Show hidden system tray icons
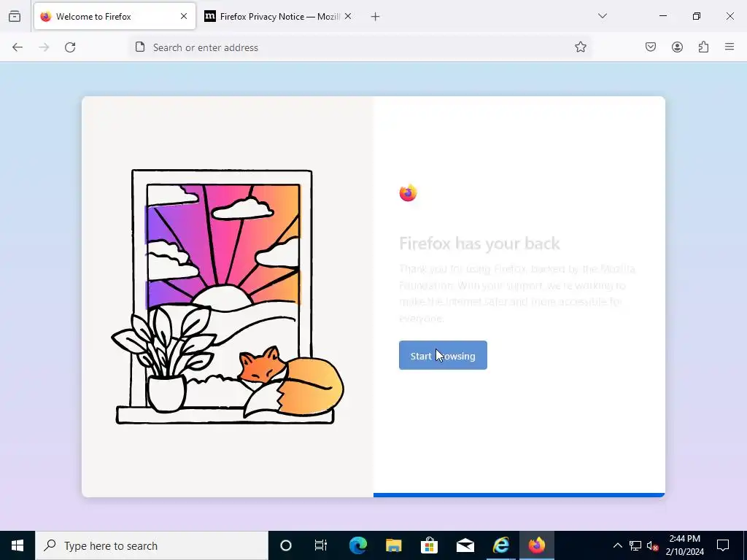Screen dimensions: 747x560 tap(617, 545)
